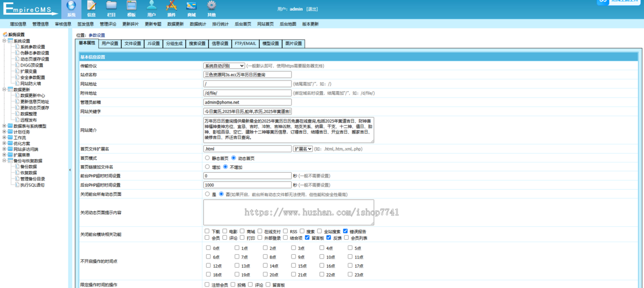Open 管理备份目录 tree item
The image size is (644, 288).
(x=33, y=179)
